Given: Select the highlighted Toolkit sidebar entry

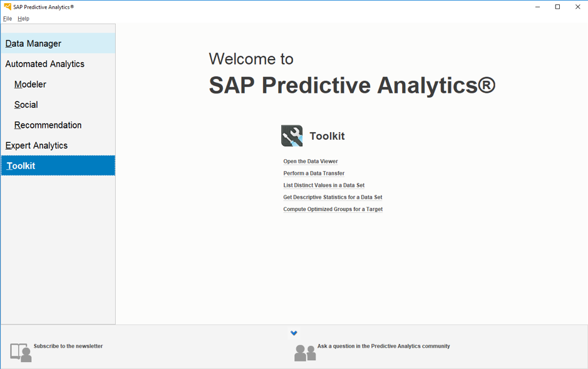Looking at the screenshot, I should tap(20, 165).
